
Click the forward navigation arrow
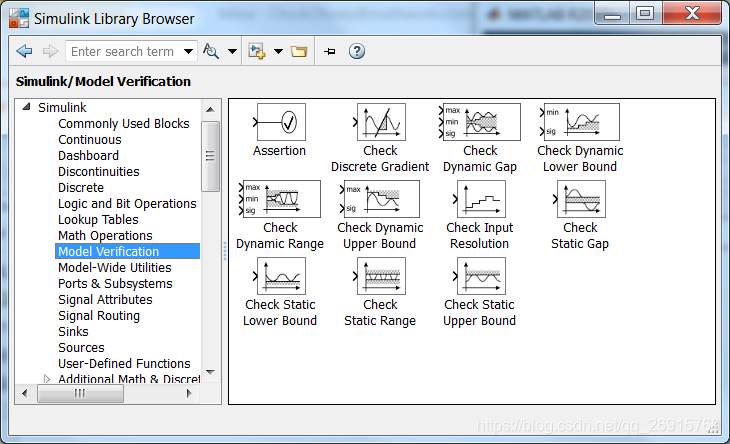[50, 51]
